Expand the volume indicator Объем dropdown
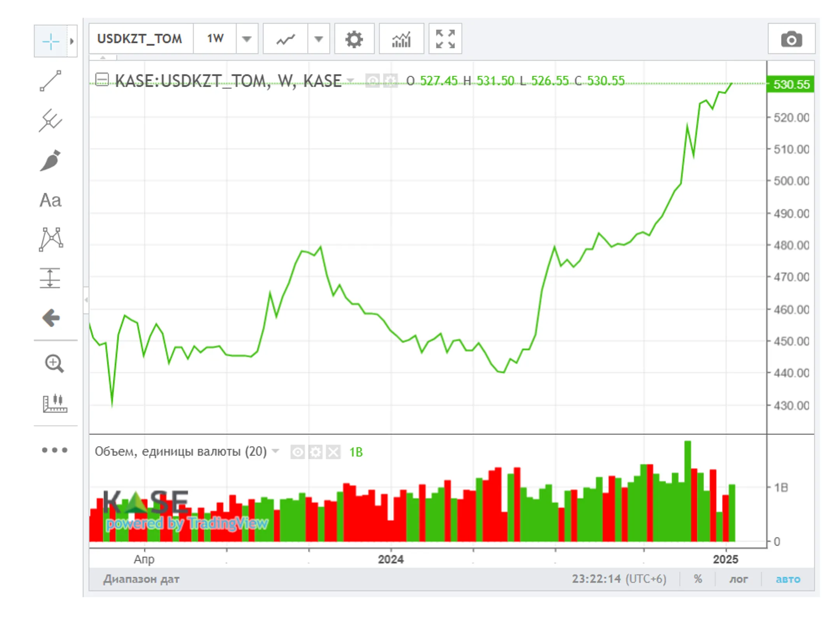Screen dimensions: 840x622 pyautogui.click(x=276, y=451)
